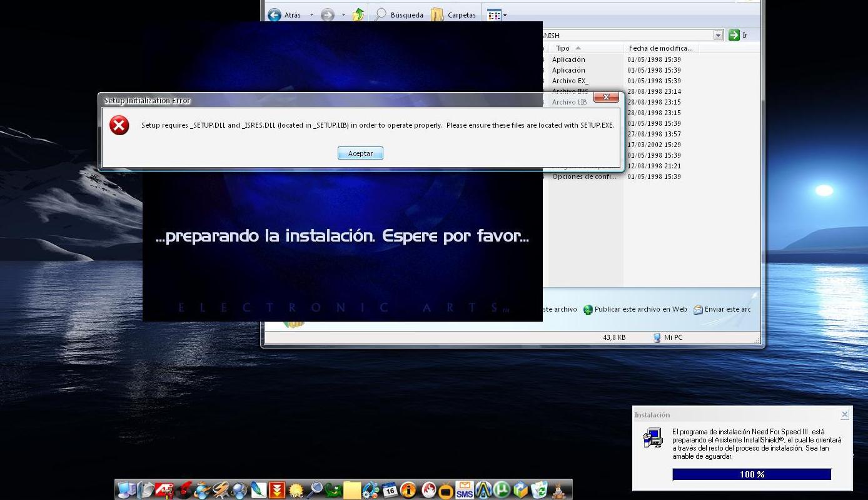
Task: Launch Internet Explorer from the dock
Action: click(x=202, y=490)
